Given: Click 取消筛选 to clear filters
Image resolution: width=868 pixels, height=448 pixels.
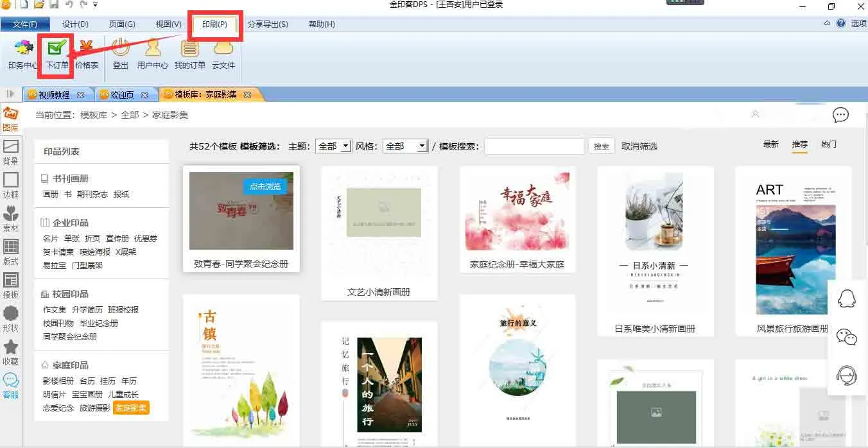Looking at the screenshot, I should click(639, 146).
